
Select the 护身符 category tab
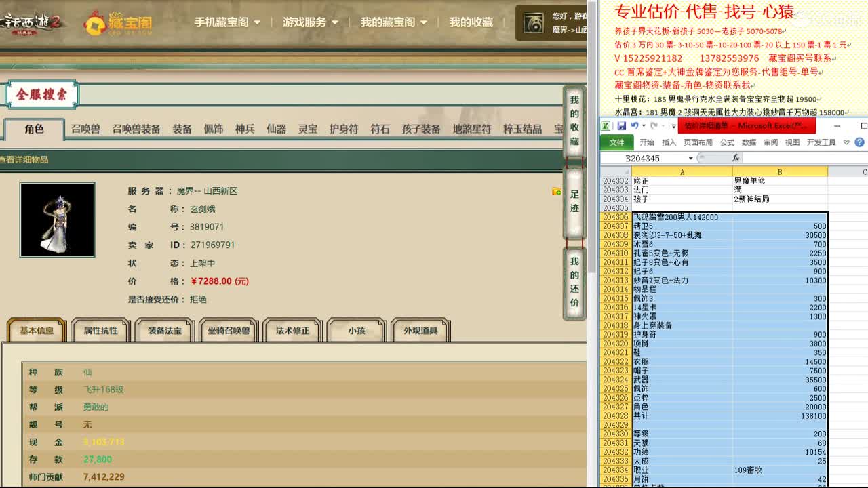point(344,129)
